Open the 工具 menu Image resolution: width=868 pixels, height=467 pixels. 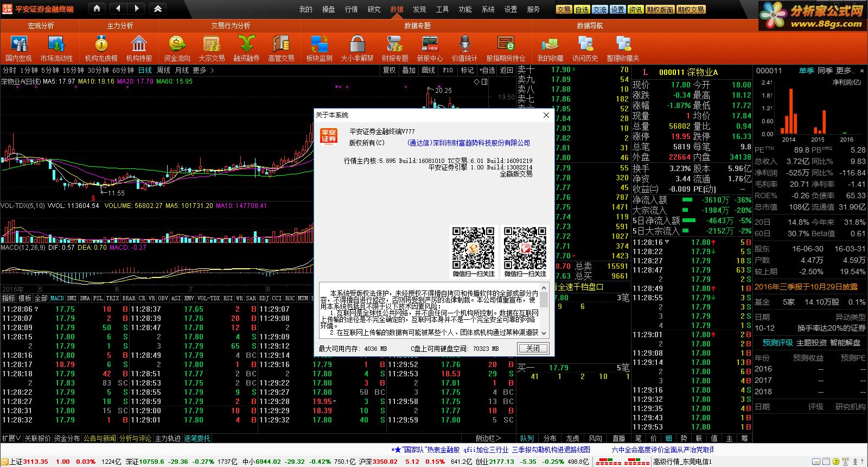click(442, 9)
